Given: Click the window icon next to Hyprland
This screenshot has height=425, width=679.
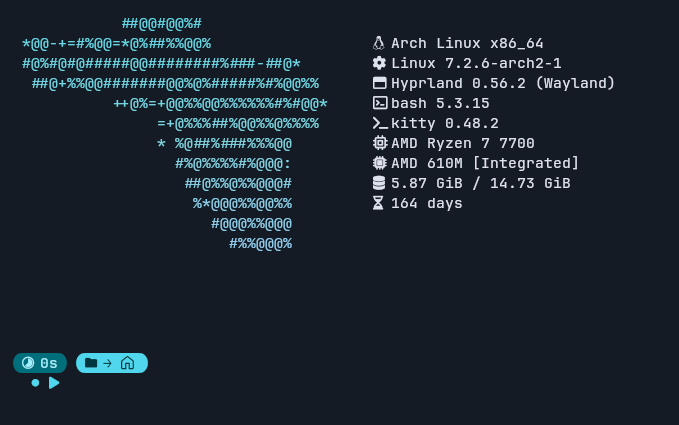Looking at the screenshot, I should (x=379, y=83).
